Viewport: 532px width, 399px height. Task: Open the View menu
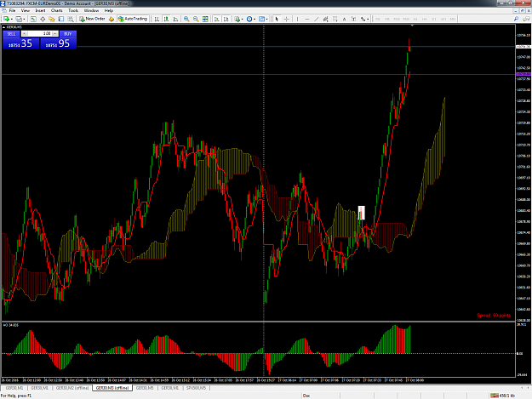point(25,10)
